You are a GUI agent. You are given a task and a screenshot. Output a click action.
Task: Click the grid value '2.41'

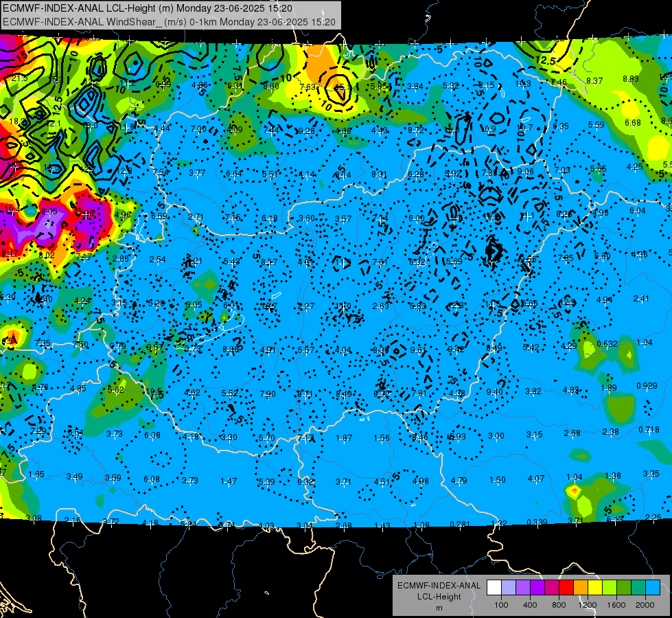641,299
